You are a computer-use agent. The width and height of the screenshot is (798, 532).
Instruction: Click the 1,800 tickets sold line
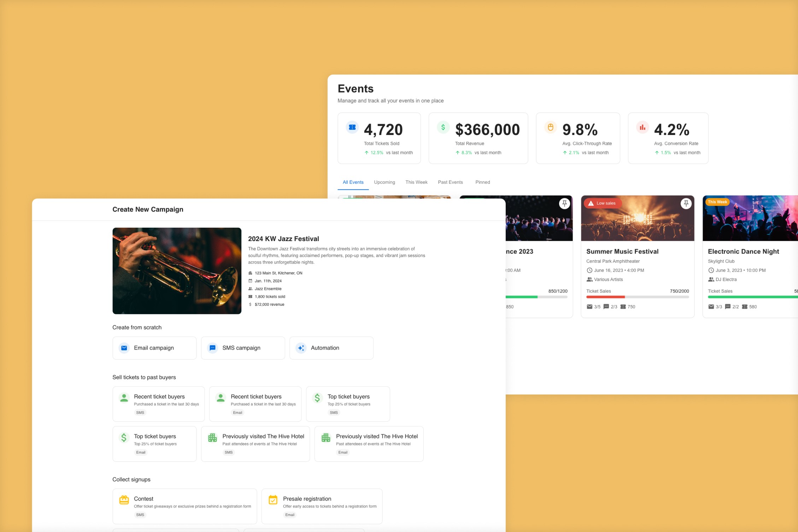266,297
